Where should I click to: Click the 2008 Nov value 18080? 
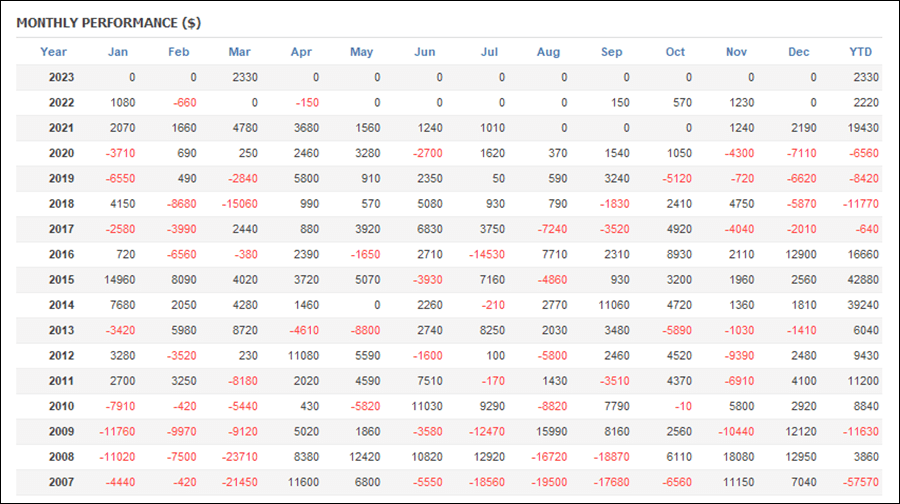(739, 456)
